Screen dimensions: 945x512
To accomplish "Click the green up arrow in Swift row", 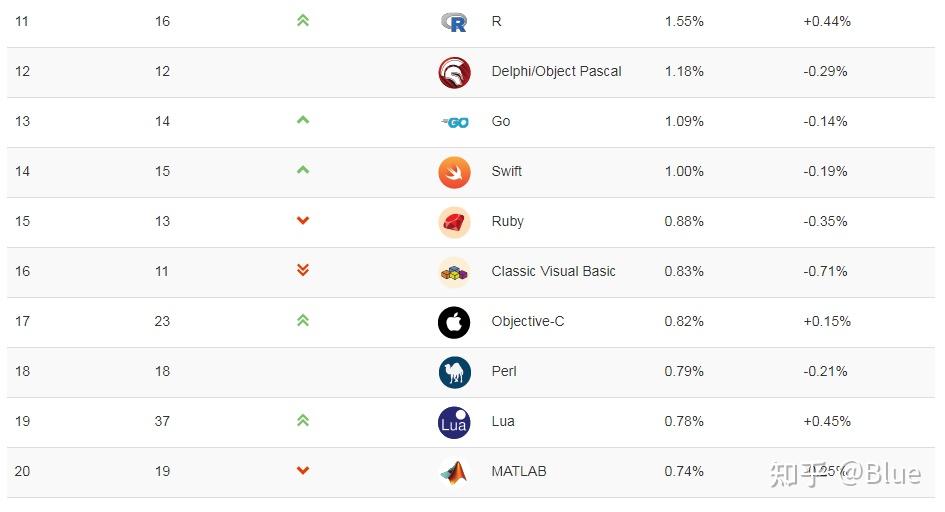I will 303,170.
